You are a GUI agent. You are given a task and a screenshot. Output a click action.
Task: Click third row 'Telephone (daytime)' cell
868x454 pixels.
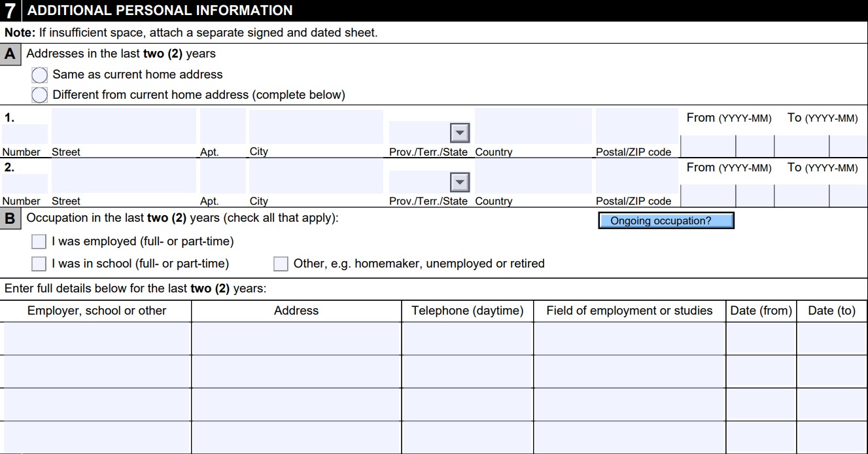468,404
